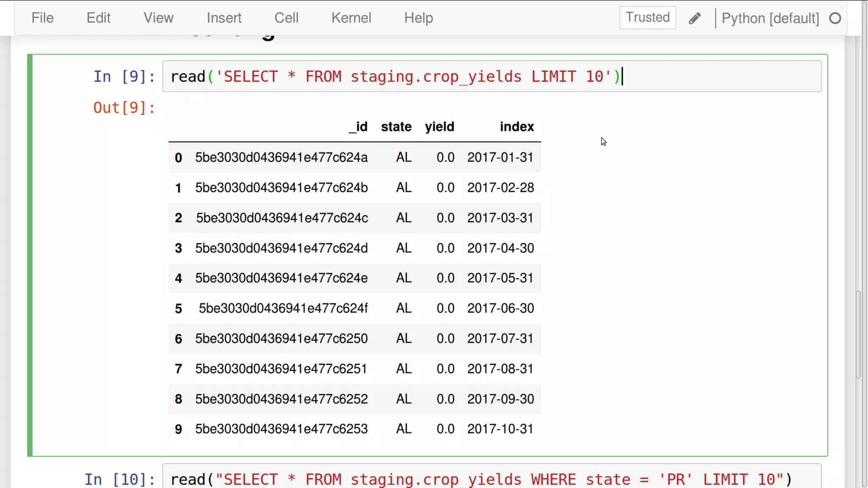Click the Trusted notebook button
868x488 pixels.
tap(647, 17)
